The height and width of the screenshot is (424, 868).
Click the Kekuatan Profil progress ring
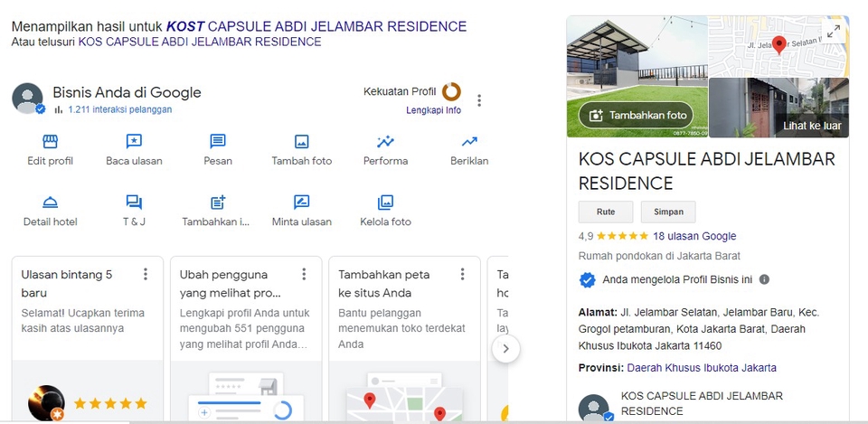[451, 91]
